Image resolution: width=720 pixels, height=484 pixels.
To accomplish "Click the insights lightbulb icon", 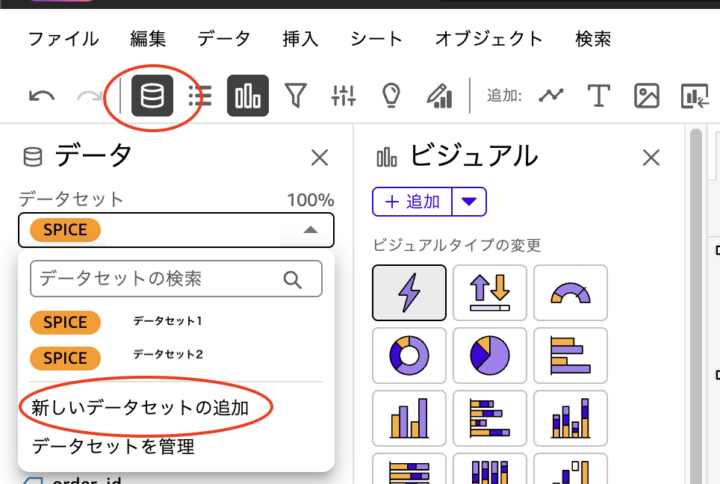I will [391, 96].
